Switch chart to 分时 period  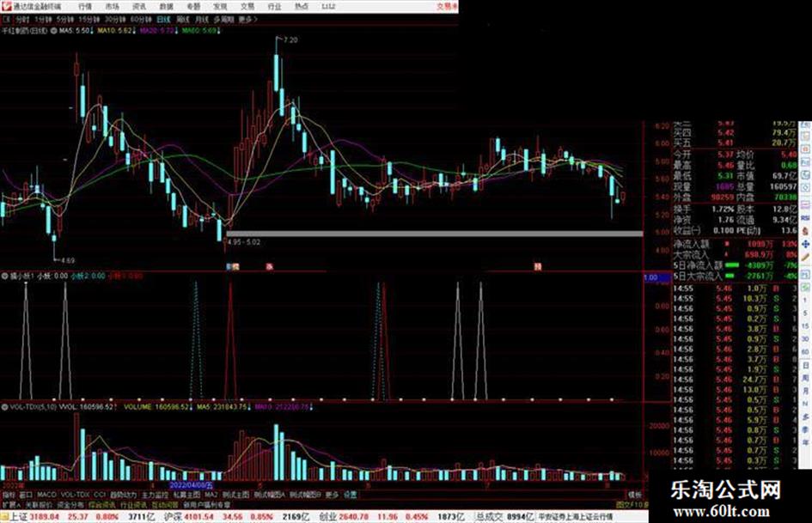pyautogui.click(x=22, y=19)
